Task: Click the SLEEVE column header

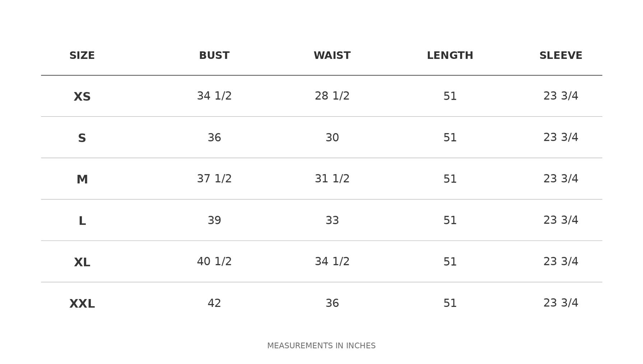Action: (x=561, y=56)
